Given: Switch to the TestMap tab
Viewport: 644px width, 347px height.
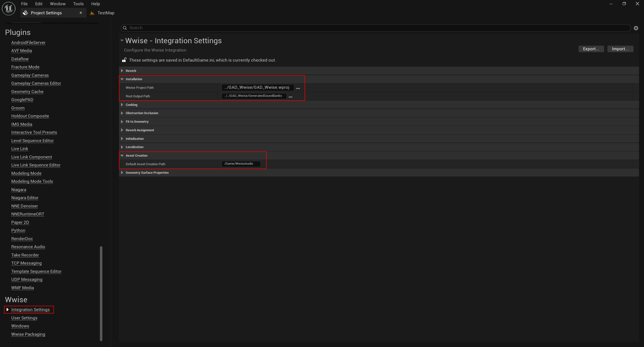Looking at the screenshot, I should point(106,13).
